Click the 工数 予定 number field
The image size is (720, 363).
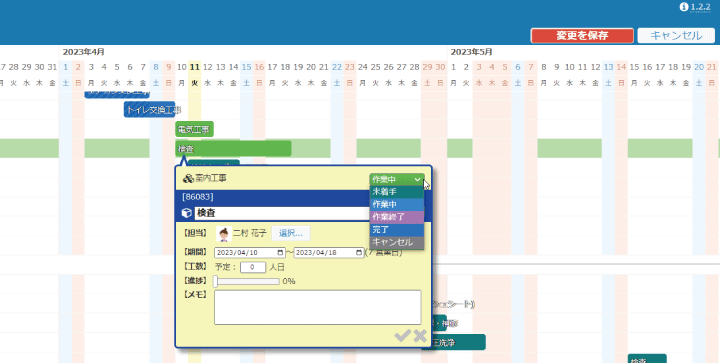(253, 267)
